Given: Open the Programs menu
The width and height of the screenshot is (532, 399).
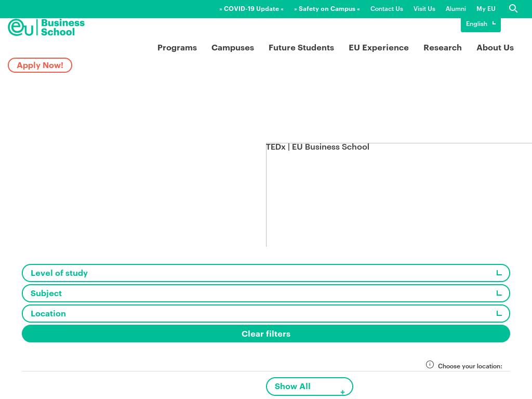Looking at the screenshot, I should pos(177,48).
